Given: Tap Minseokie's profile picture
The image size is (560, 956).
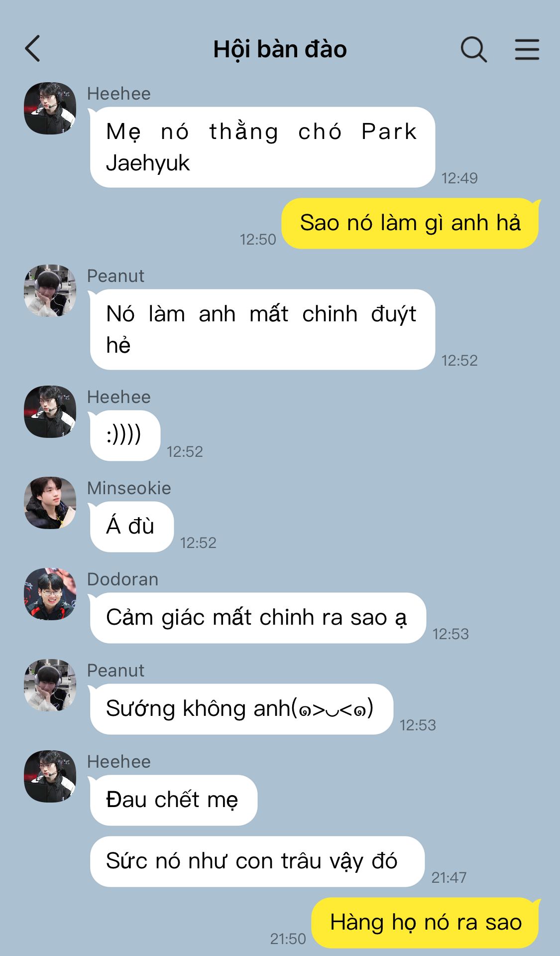Looking at the screenshot, I should [50, 503].
